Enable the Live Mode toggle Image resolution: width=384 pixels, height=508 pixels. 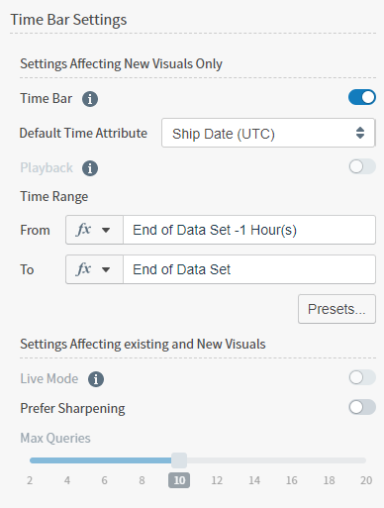click(x=362, y=377)
